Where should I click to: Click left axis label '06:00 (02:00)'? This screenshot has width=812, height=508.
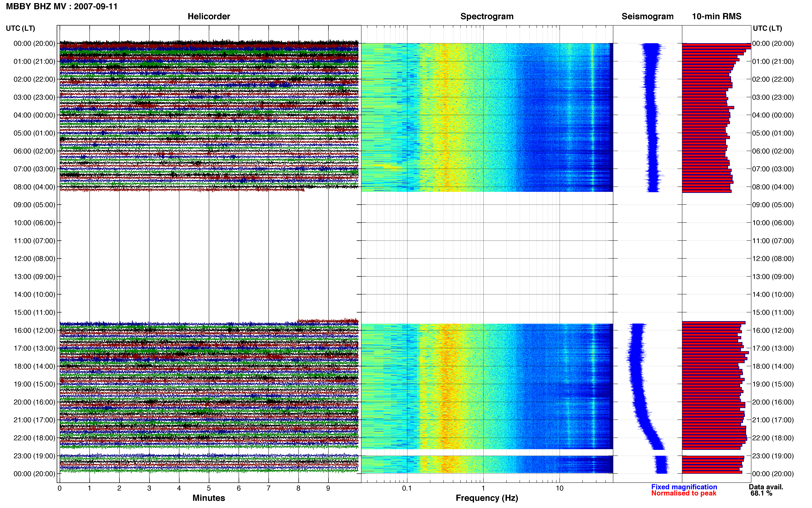[34, 151]
